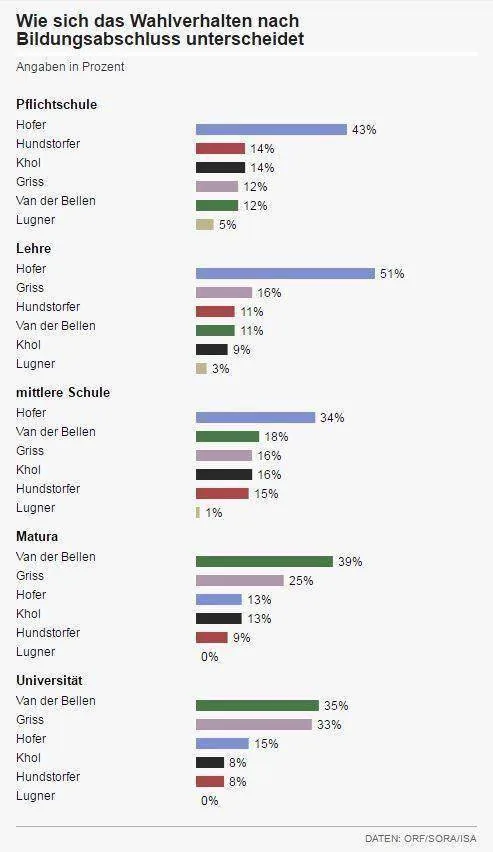This screenshot has width=493, height=852.
Task: Click the DATEN: ORF/SORA/ISA source credit
Action: [x=421, y=838]
